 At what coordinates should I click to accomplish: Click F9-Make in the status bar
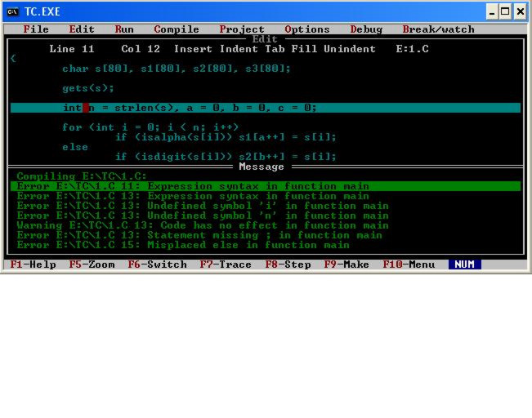[346, 265]
